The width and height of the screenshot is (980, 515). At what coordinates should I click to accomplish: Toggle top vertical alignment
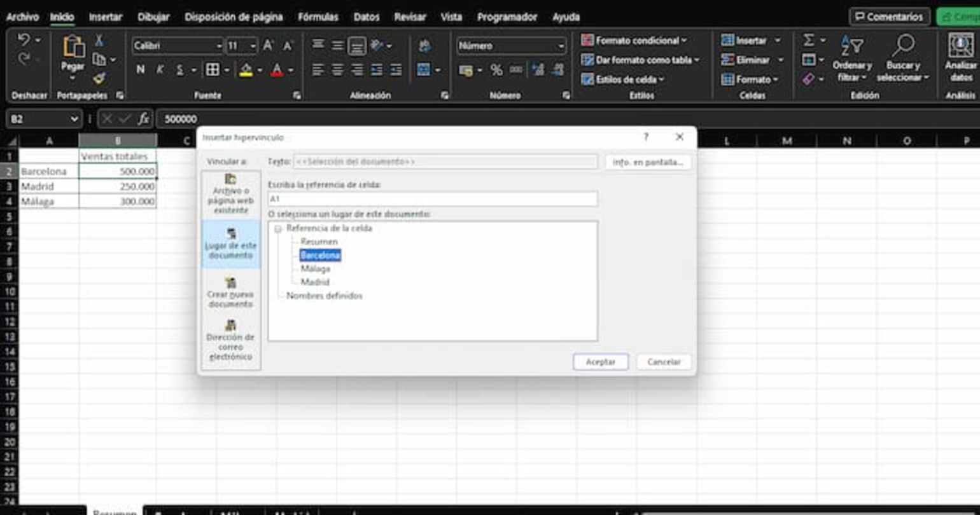[319, 46]
